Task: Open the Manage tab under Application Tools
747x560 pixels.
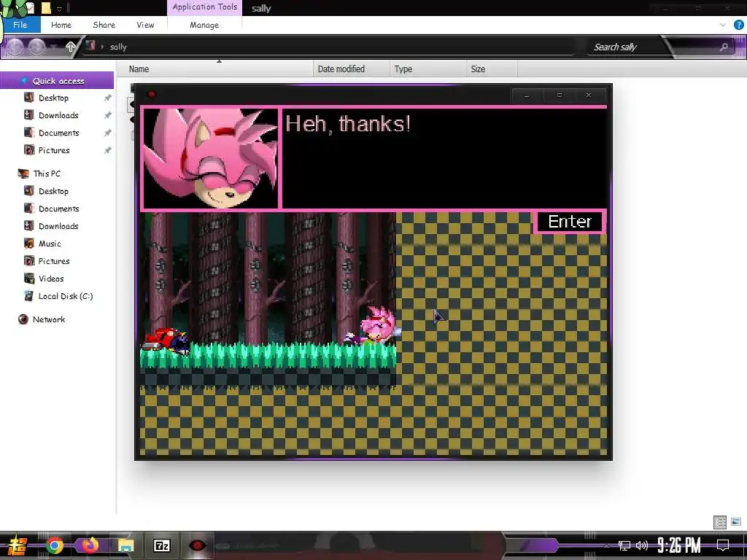Action: [x=204, y=25]
